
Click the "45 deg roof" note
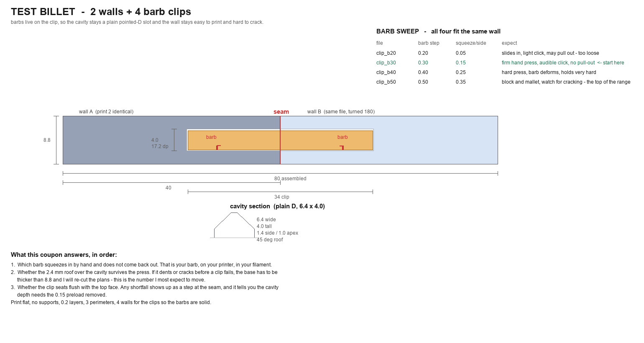click(x=270, y=240)
